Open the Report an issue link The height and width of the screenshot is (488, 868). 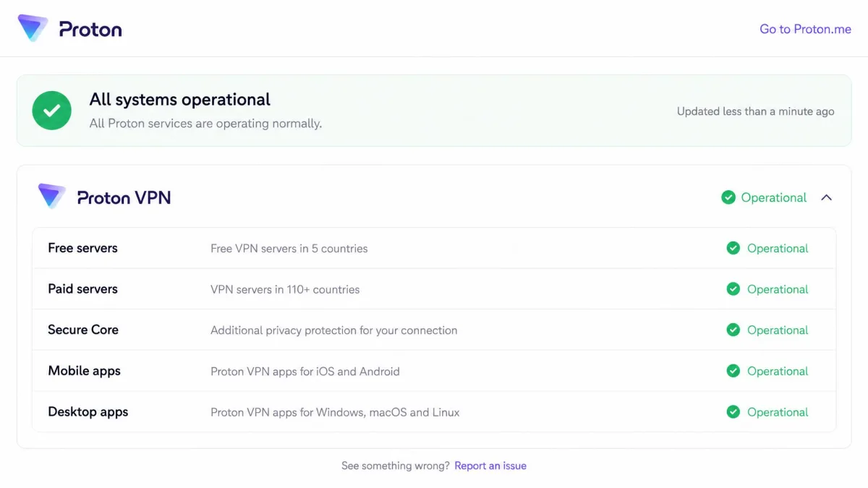point(490,466)
